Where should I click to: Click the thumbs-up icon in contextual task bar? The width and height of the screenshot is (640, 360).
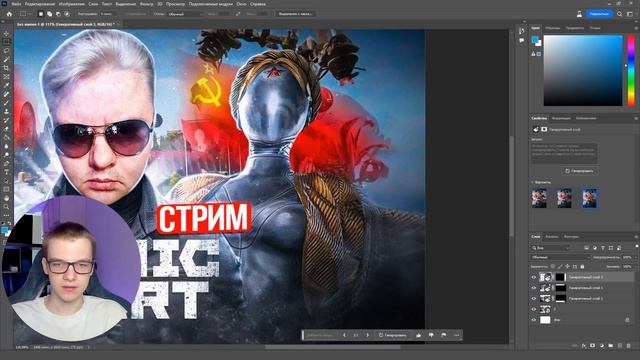(x=418, y=335)
